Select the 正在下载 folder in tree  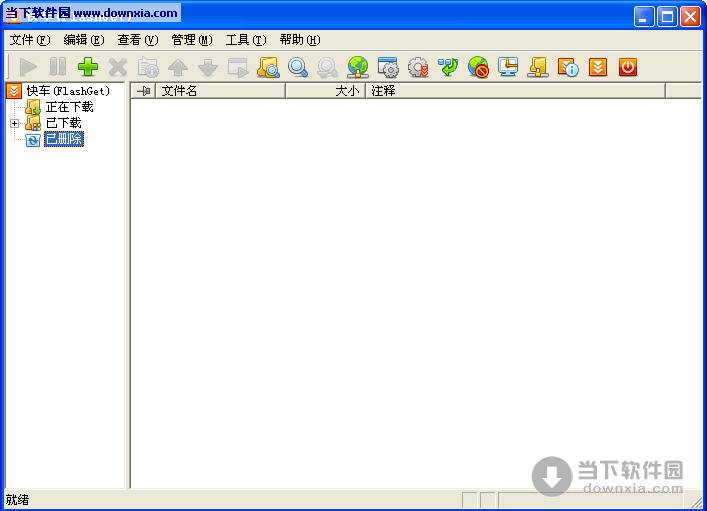pyautogui.click(x=69, y=107)
